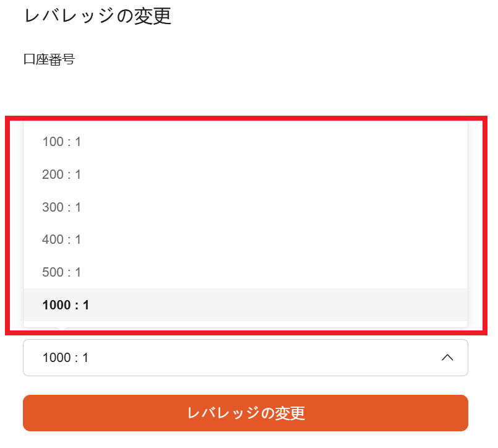Select the 100 : 1 leverage option
The height and width of the screenshot is (448, 498).
pyautogui.click(x=62, y=142)
